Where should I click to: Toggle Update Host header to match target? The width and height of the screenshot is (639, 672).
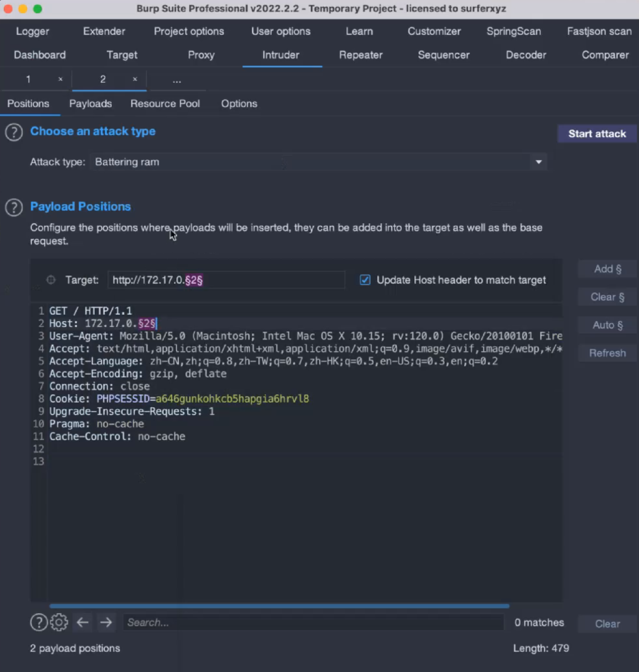pos(365,280)
